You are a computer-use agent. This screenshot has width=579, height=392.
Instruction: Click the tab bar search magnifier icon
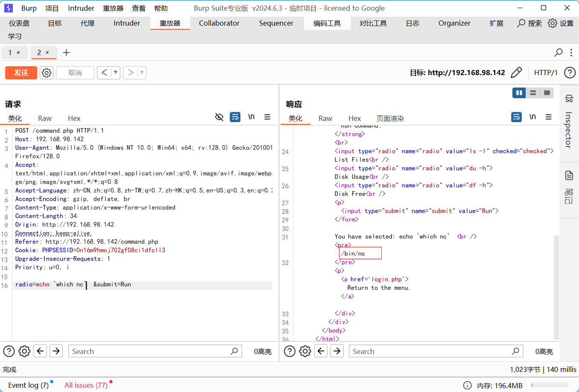tap(558, 53)
